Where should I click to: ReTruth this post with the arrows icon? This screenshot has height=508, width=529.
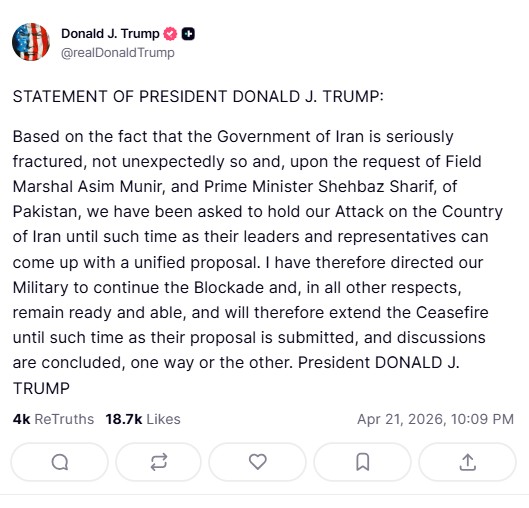tap(159, 462)
